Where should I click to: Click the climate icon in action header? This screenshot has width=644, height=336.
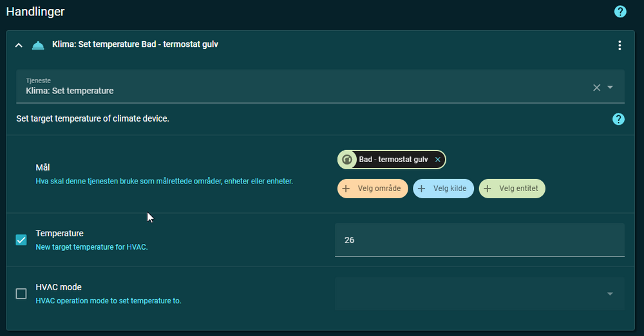[x=38, y=45]
